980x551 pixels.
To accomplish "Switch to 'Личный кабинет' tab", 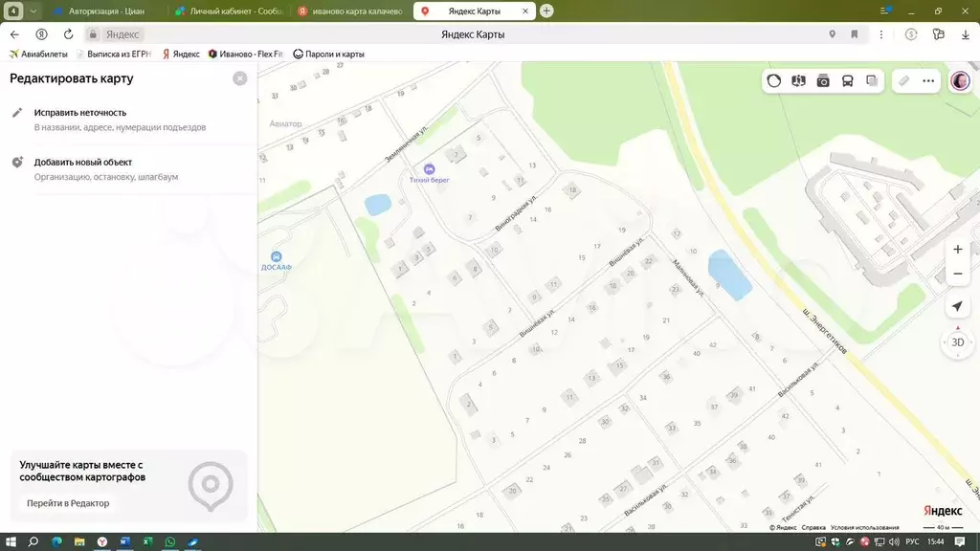I will point(230,11).
